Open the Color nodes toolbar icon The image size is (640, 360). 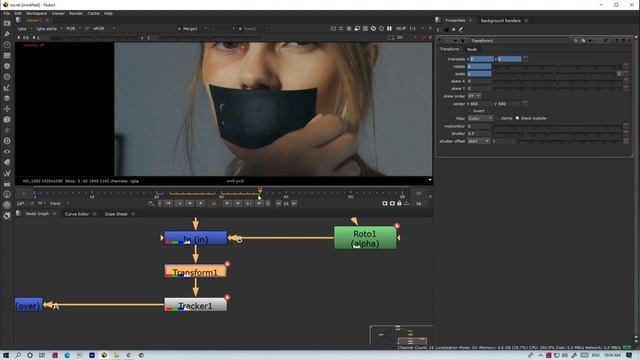coord(7,66)
